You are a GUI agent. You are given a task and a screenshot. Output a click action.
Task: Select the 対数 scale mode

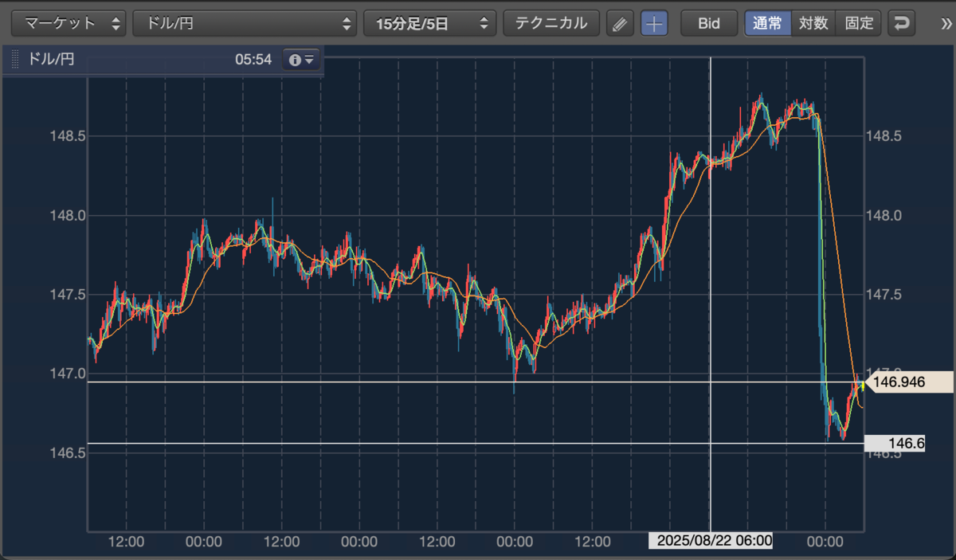(814, 23)
